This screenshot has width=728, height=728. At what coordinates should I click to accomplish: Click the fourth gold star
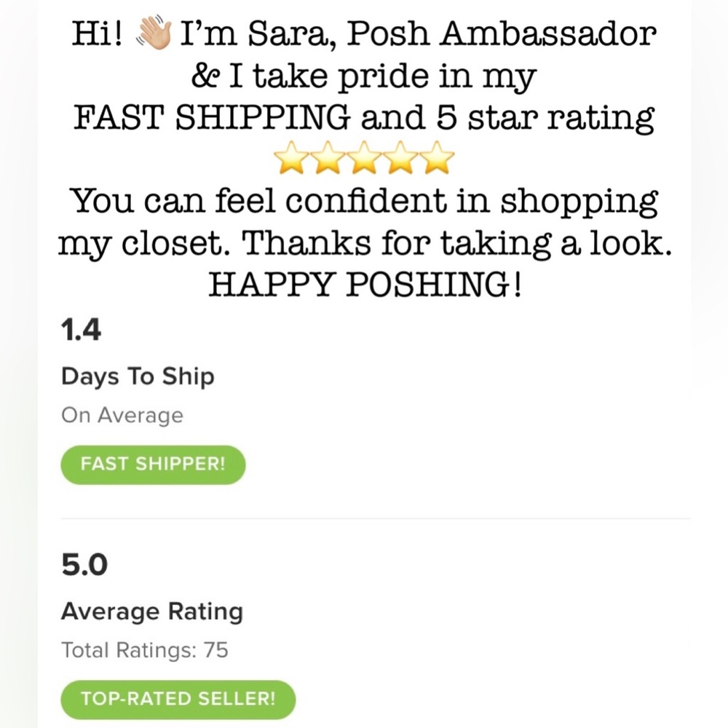click(x=400, y=158)
